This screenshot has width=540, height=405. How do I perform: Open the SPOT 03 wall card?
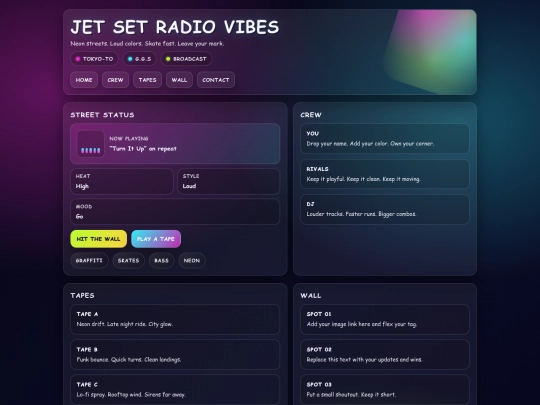tap(385, 390)
